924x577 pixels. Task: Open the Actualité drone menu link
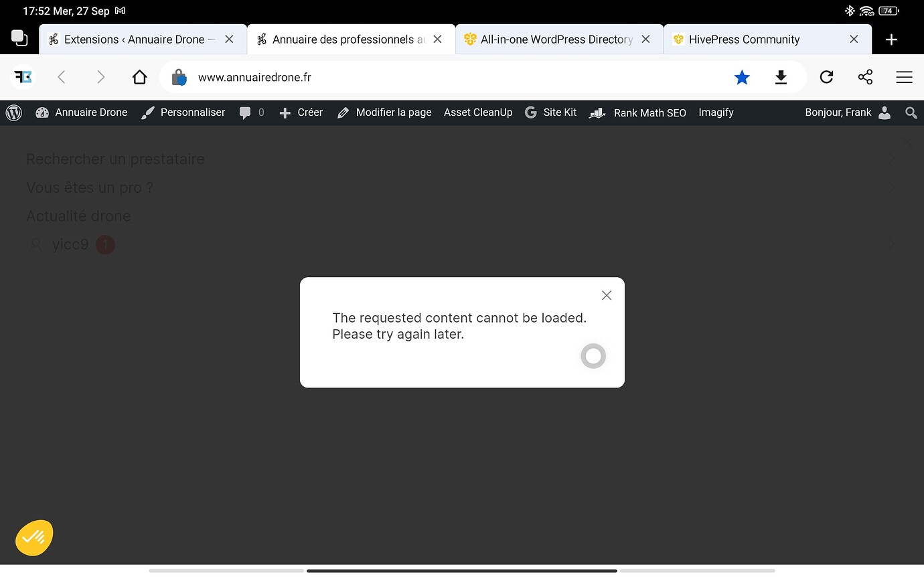(78, 216)
